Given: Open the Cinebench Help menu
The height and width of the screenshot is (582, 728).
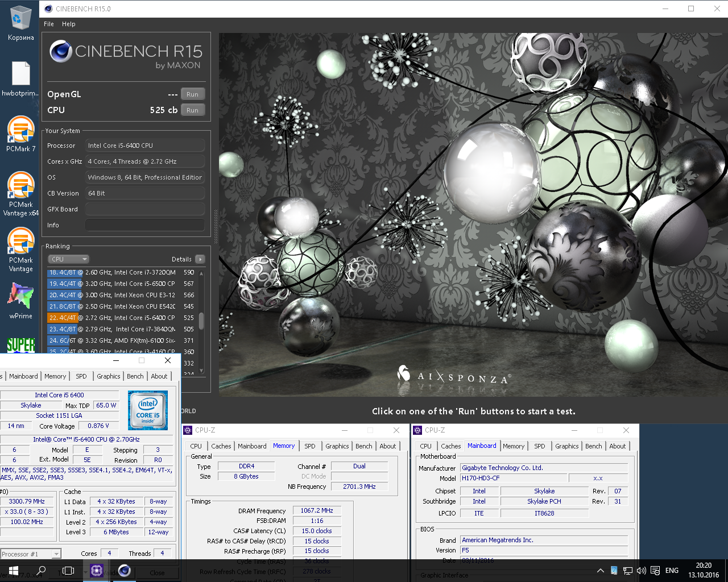Looking at the screenshot, I should pyautogui.click(x=69, y=24).
